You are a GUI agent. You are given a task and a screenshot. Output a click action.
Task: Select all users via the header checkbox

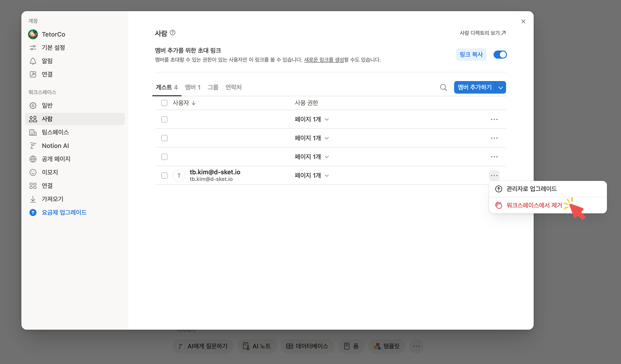[x=164, y=102]
